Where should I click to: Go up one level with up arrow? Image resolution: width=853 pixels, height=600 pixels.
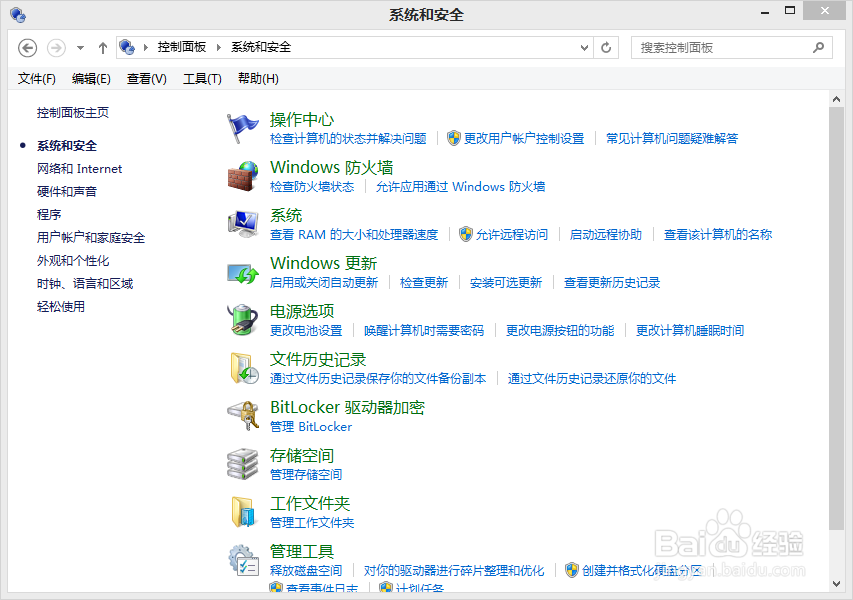point(103,48)
